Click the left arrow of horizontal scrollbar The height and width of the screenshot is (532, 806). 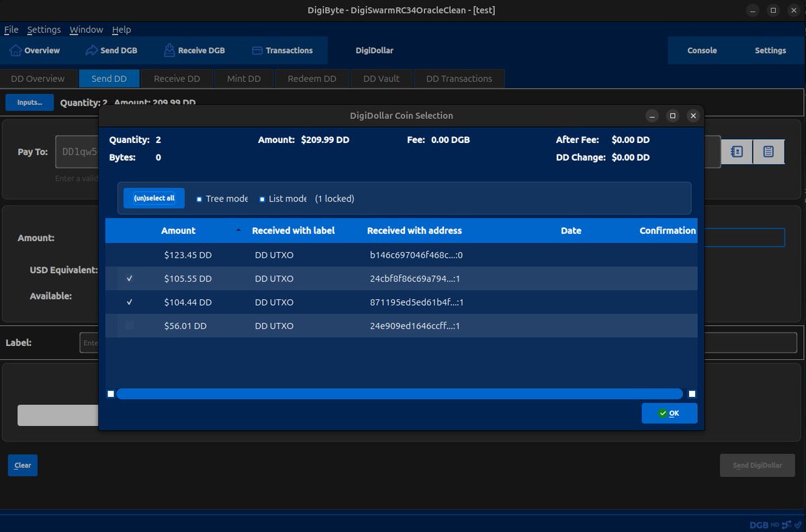point(111,394)
